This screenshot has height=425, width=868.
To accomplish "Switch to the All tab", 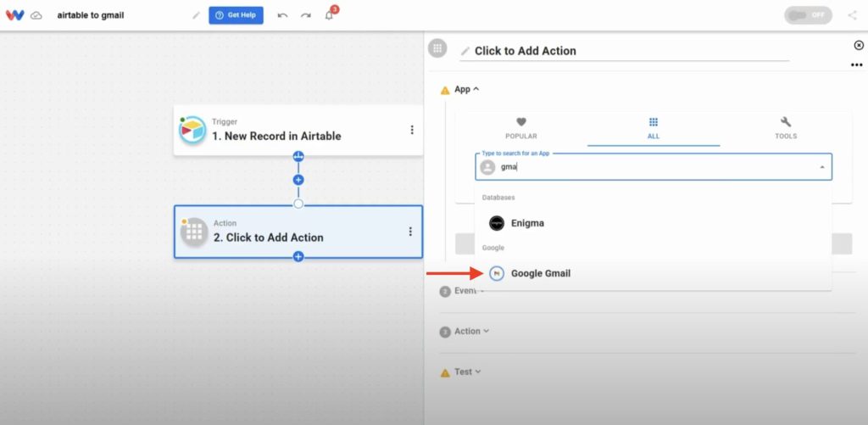I will pyautogui.click(x=654, y=129).
